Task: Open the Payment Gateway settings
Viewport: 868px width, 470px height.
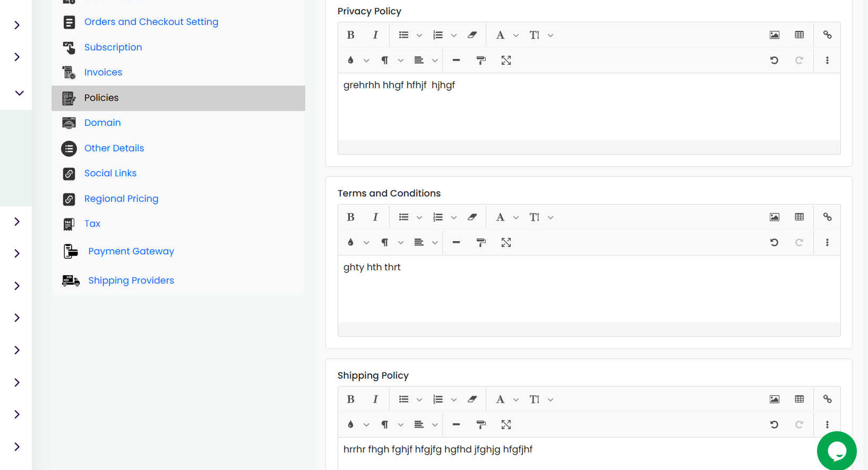Action: point(131,251)
